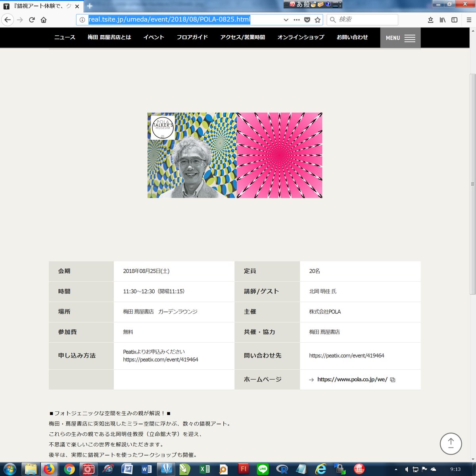Open Peatix link under 申し込み方法
The width and height of the screenshot is (476, 476).
pos(161,360)
